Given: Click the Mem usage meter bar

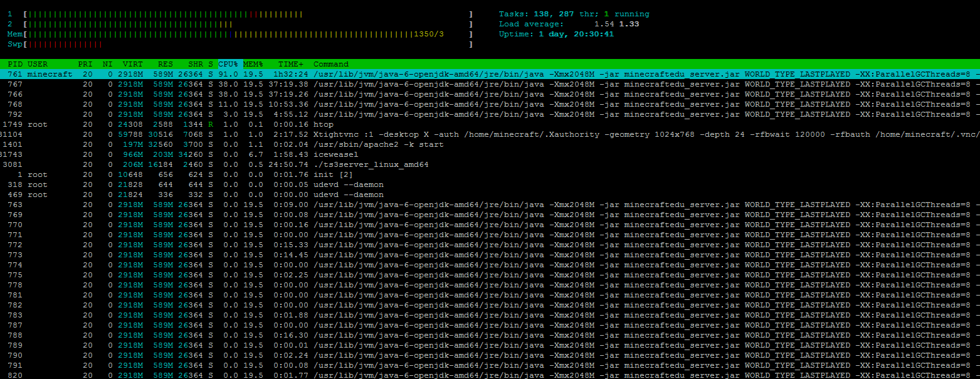Looking at the screenshot, I should point(248,34).
